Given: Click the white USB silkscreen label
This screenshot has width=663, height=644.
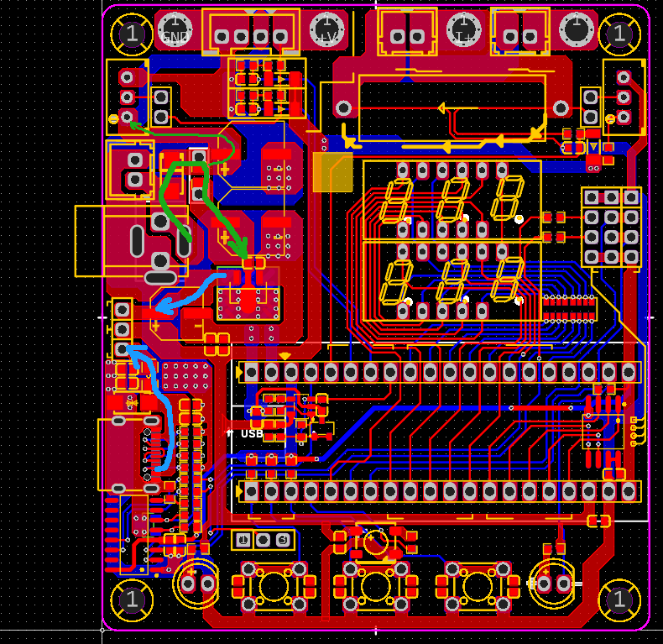Looking at the screenshot, I should click(252, 434).
